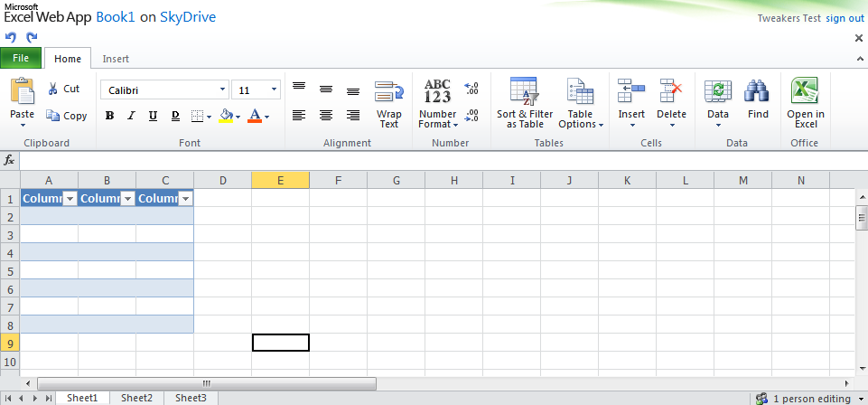Select row header 9
The height and width of the screenshot is (405, 868).
[x=10, y=343]
